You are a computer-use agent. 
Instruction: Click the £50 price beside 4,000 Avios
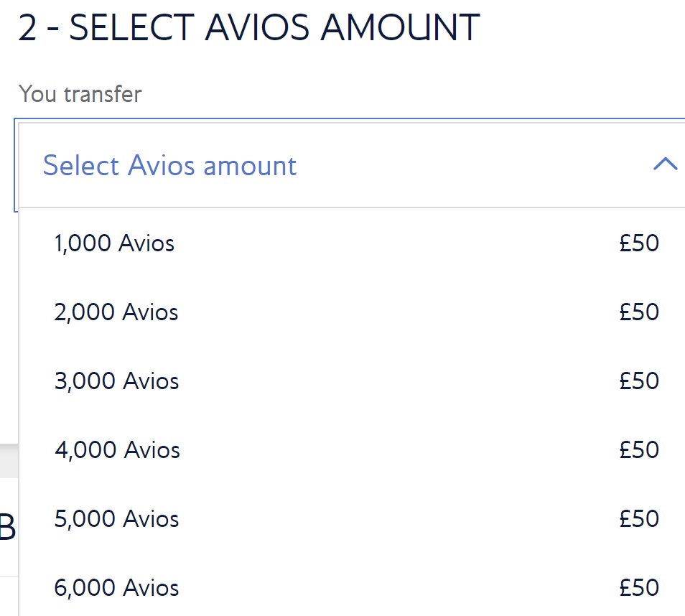pos(640,449)
